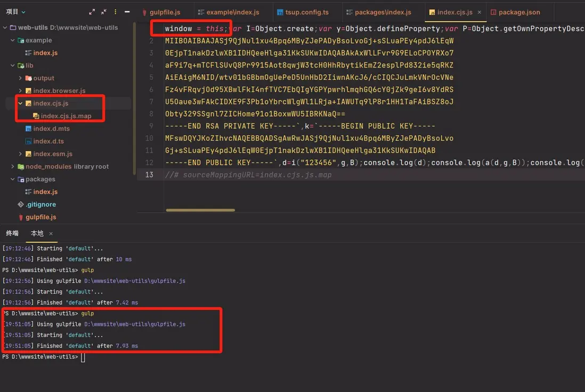Viewport: 585px width, 392px height.
Task: Click the 'Finished default after 10 ms' line
Action: [67, 259]
